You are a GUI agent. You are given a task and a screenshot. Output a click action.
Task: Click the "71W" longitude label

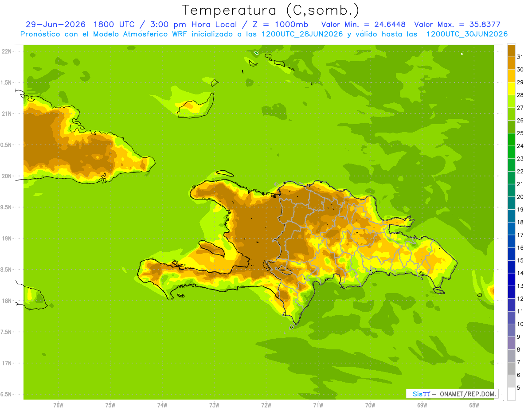click(318, 405)
